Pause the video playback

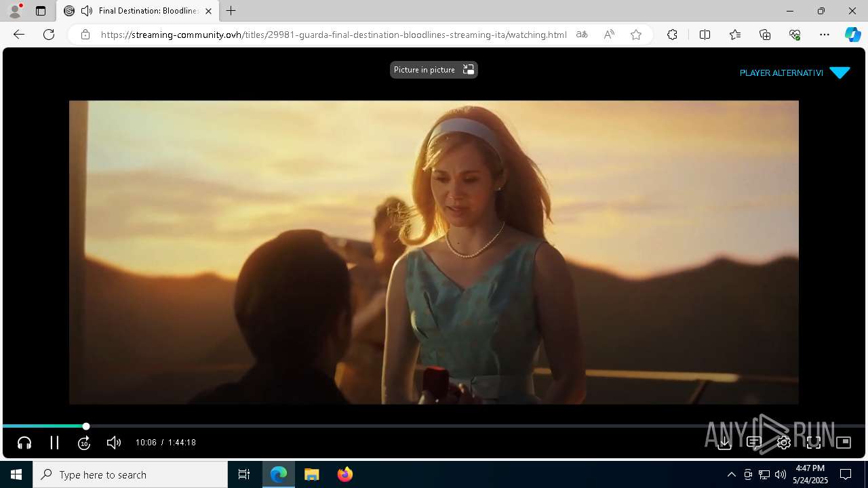(54, 443)
